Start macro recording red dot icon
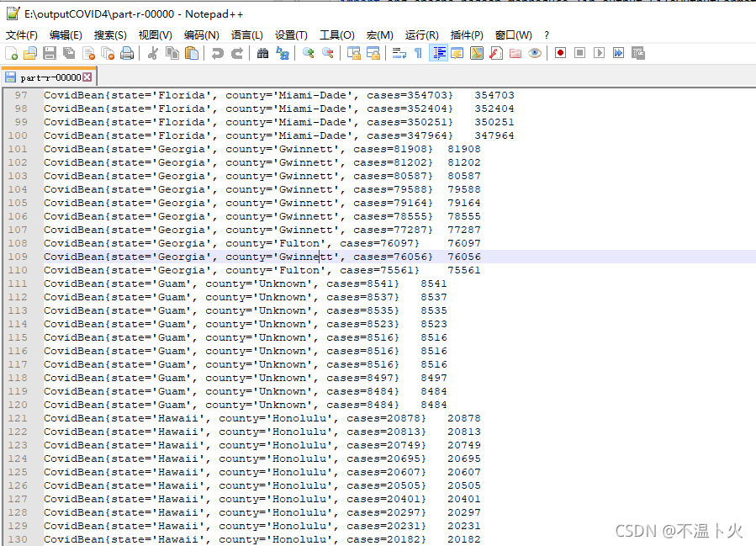756x546 pixels. pyautogui.click(x=560, y=53)
